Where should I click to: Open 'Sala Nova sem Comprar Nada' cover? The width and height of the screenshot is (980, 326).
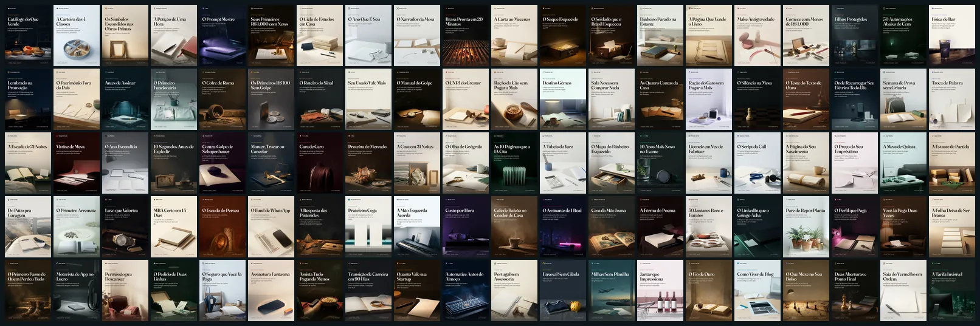(611, 100)
